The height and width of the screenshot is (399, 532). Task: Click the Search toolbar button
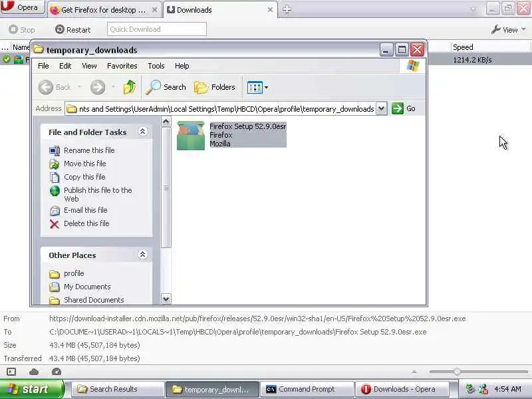point(166,87)
